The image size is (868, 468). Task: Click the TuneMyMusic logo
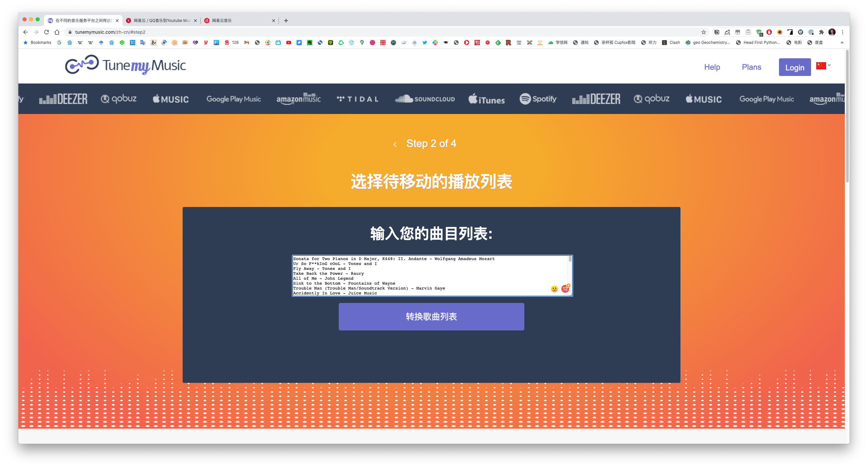125,65
